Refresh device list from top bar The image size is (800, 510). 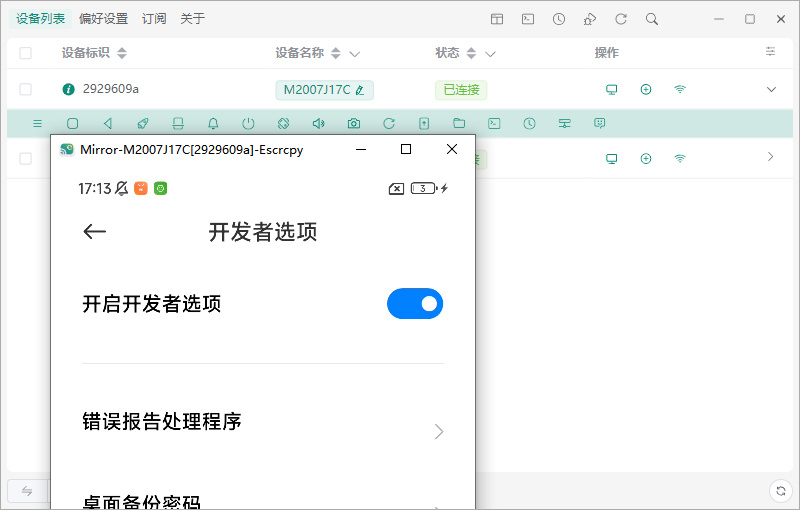tap(621, 19)
